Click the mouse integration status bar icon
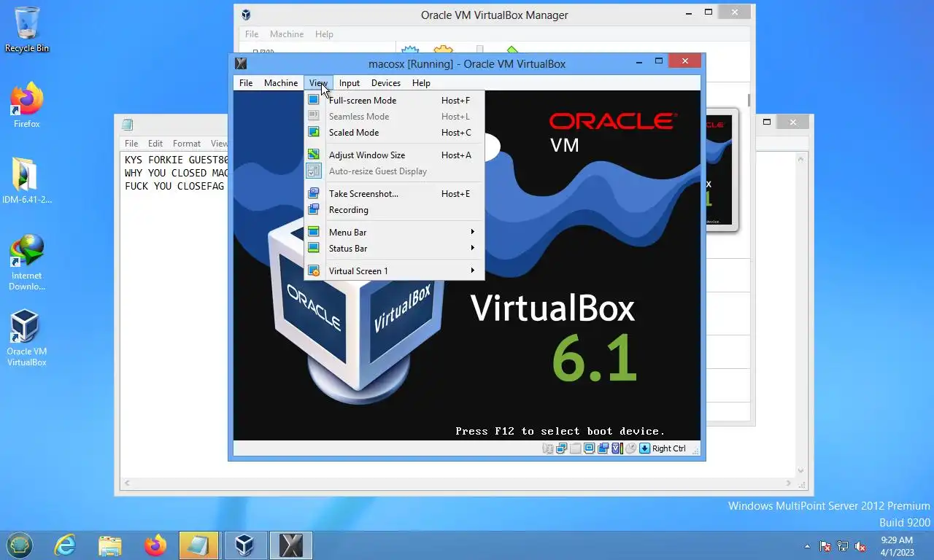The image size is (934, 560). pyautogui.click(x=630, y=448)
